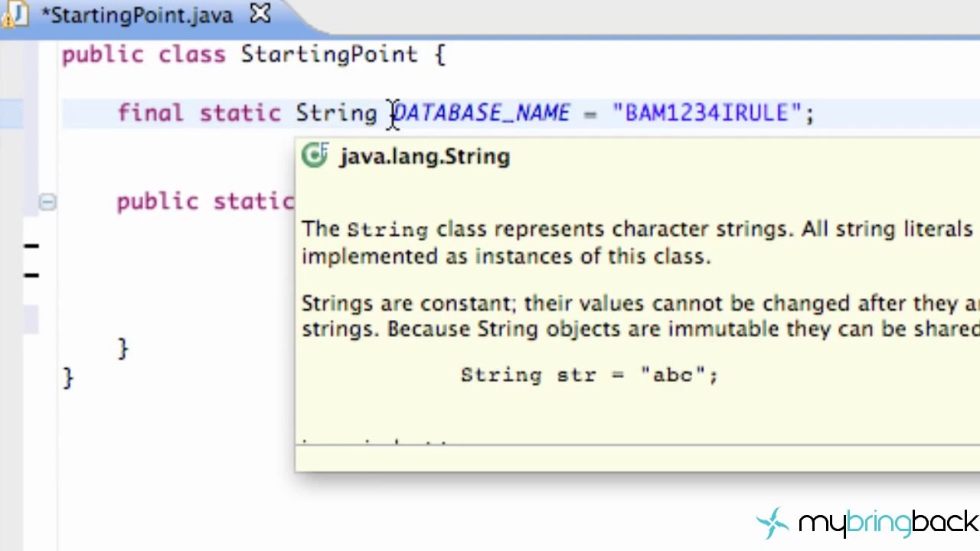Click the java.lang.String title in the tooltip
980x551 pixels.
425,156
